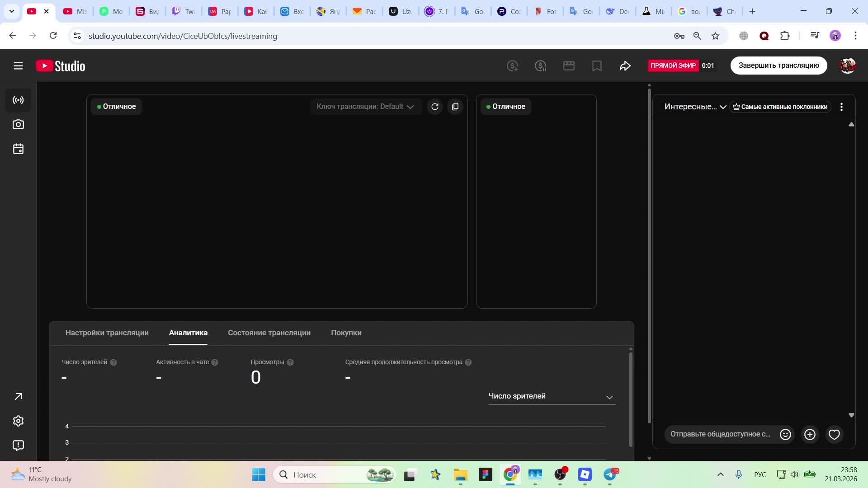Viewport: 868px width, 488px height.
Task: Toggle the Самые активные поклонники chip
Action: [x=780, y=107]
